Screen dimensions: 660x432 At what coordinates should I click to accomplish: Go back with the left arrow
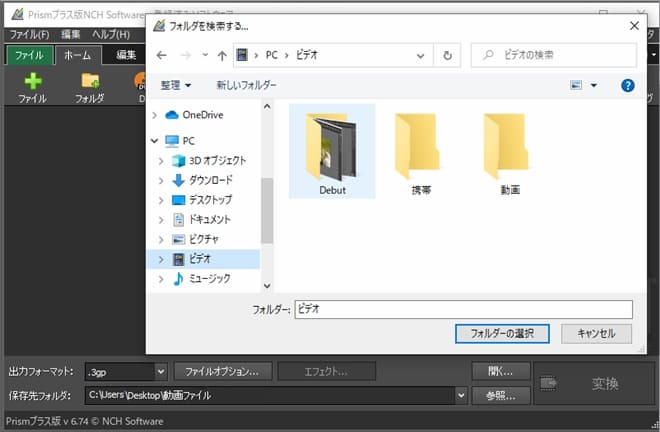(x=162, y=55)
